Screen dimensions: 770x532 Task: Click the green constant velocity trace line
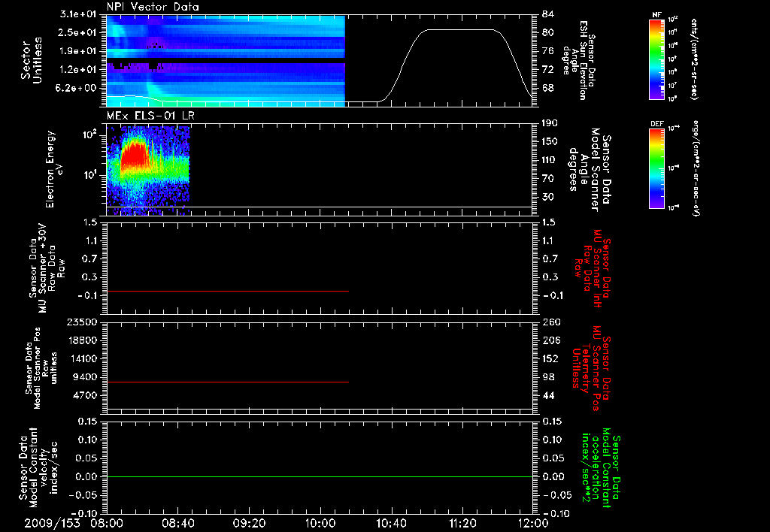click(320, 476)
